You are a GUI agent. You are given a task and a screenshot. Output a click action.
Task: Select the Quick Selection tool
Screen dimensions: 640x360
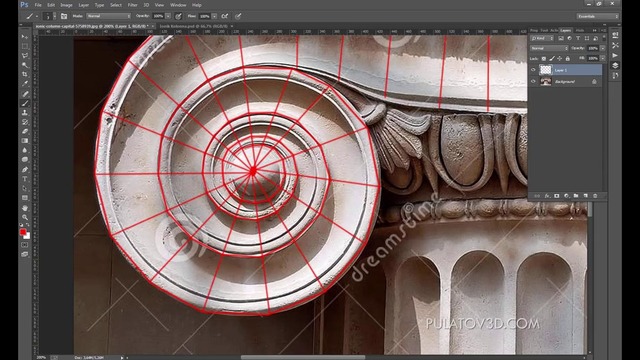click(24, 65)
